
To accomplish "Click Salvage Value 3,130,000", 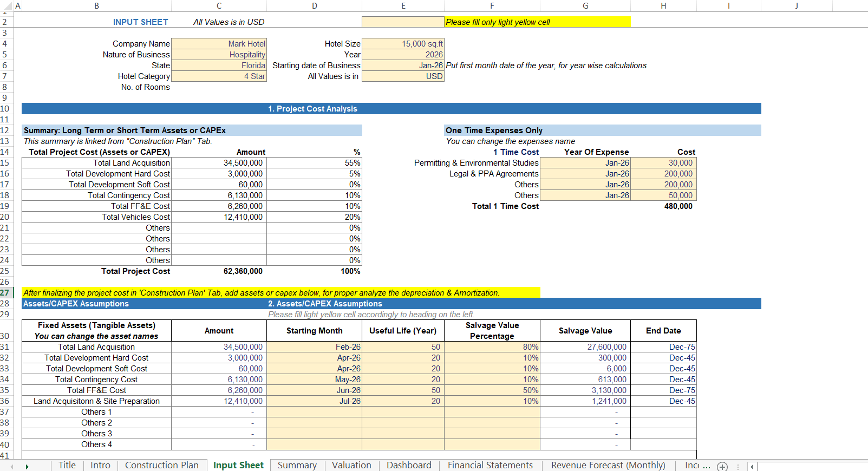I will [585, 390].
